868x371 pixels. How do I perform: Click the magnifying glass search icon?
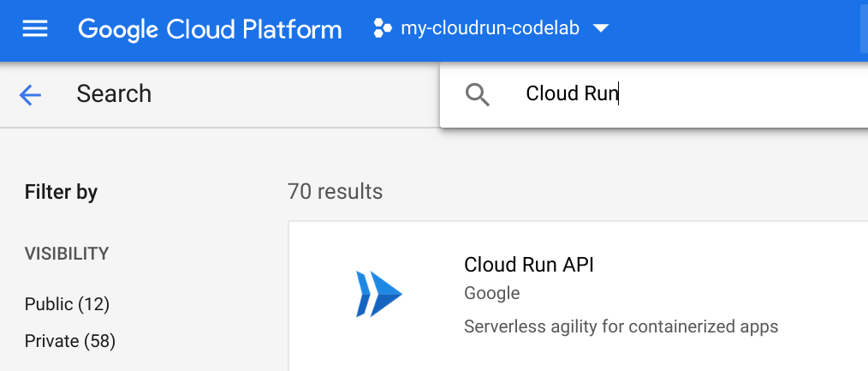click(478, 94)
